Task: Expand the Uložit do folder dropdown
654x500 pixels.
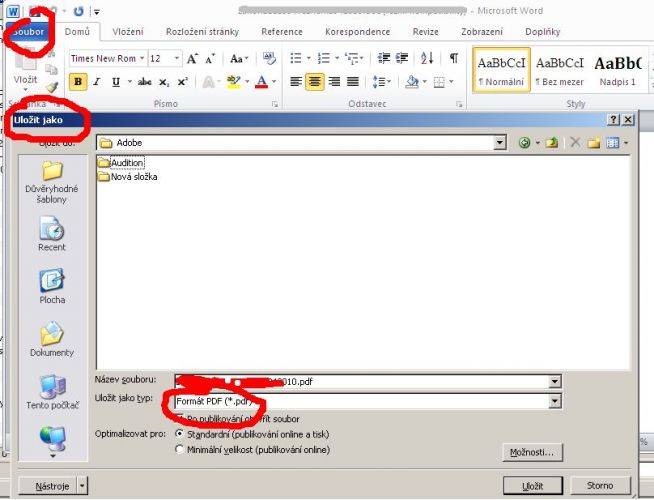Action: 500,143
